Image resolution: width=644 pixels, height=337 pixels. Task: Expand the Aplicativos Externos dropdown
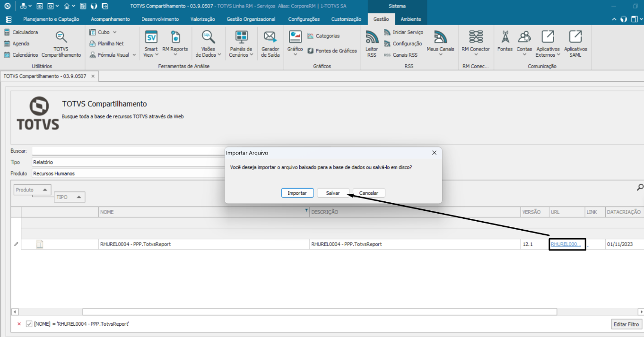tap(558, 55)
